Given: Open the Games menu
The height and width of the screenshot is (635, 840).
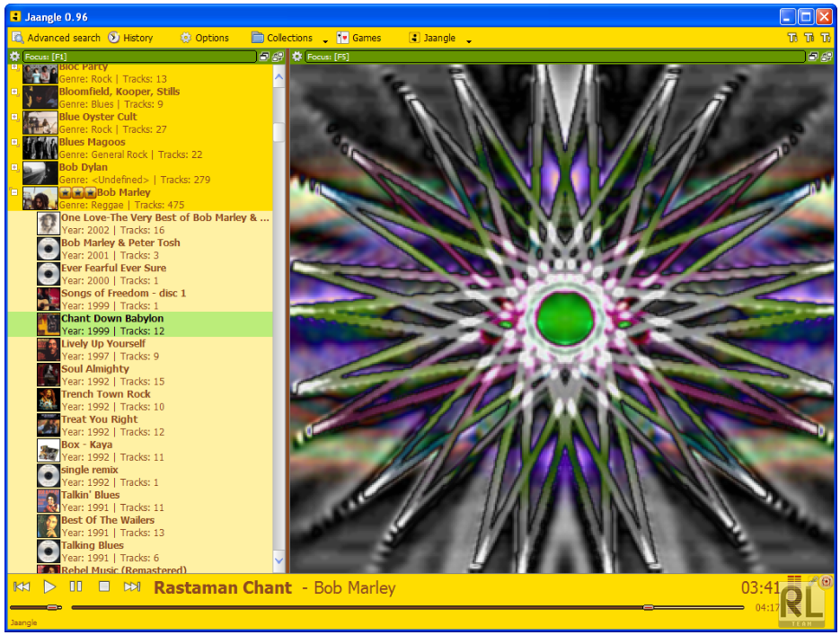Looking at the screenshot, I should tap(359, 38).
